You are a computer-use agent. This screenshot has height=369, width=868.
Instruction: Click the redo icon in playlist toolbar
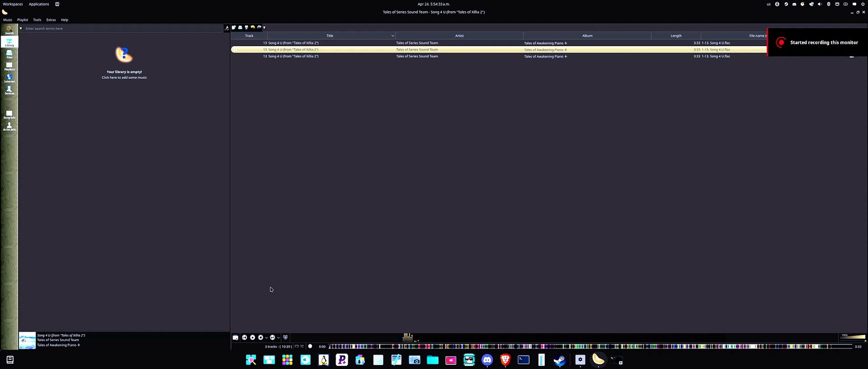tap(259, 27)
